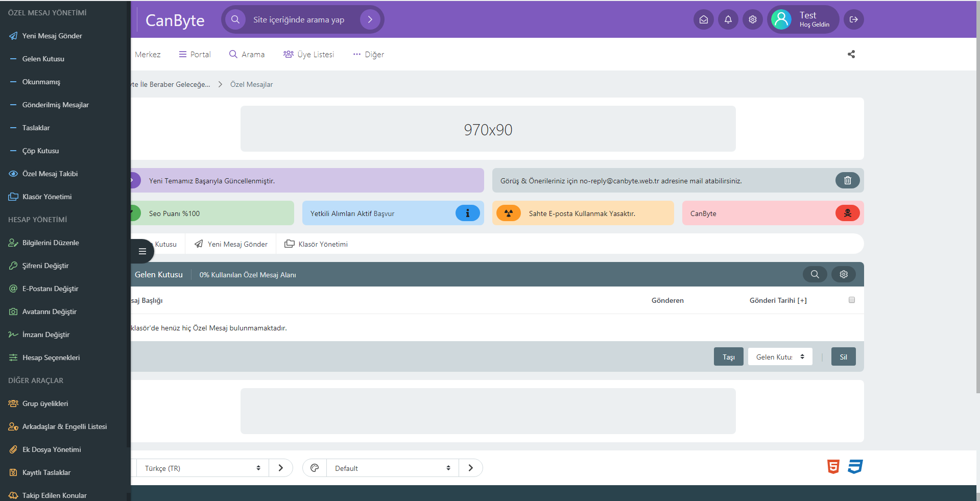Search inbox with magnifier icon
Image resolution: width=980 pixels, height=501 pixels.
[x=815, y=274]
